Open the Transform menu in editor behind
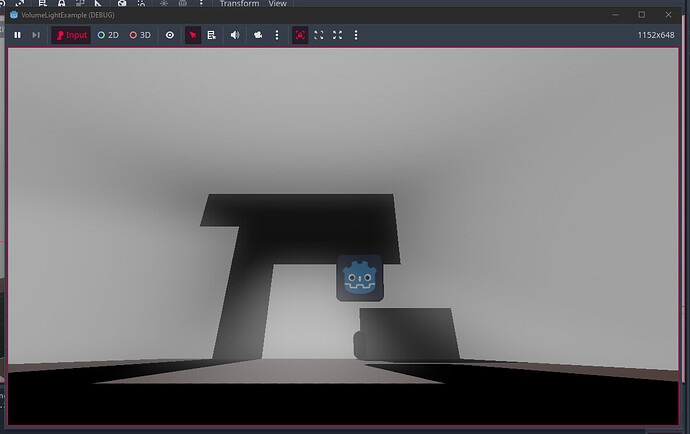 [239, 4]
